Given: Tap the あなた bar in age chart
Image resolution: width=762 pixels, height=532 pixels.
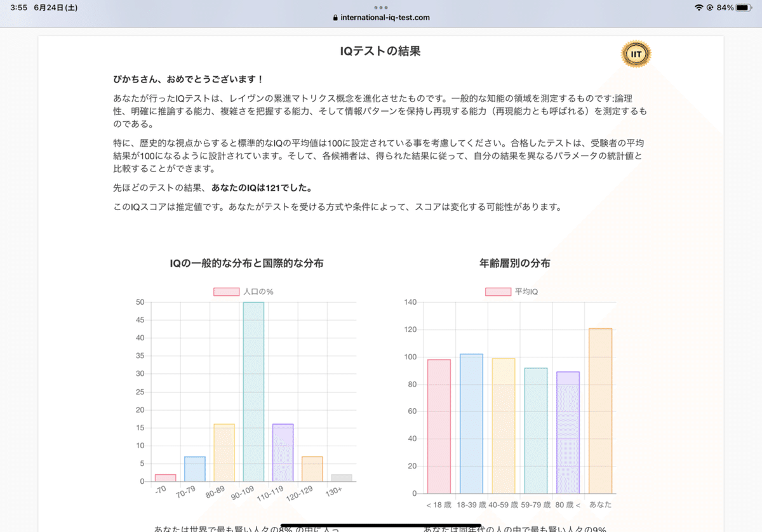Looking at the screenshot, I should point(601,411).
